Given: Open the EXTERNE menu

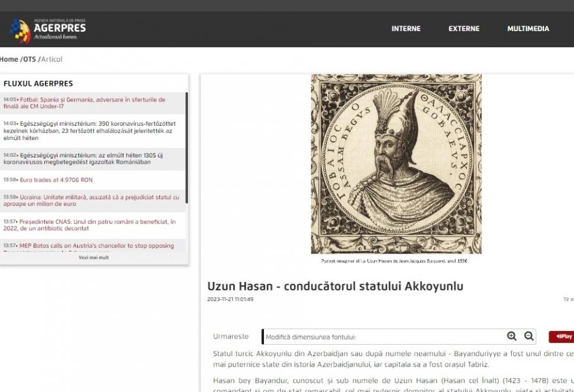Looking at the screenshot, I should [x=464, y=29].
